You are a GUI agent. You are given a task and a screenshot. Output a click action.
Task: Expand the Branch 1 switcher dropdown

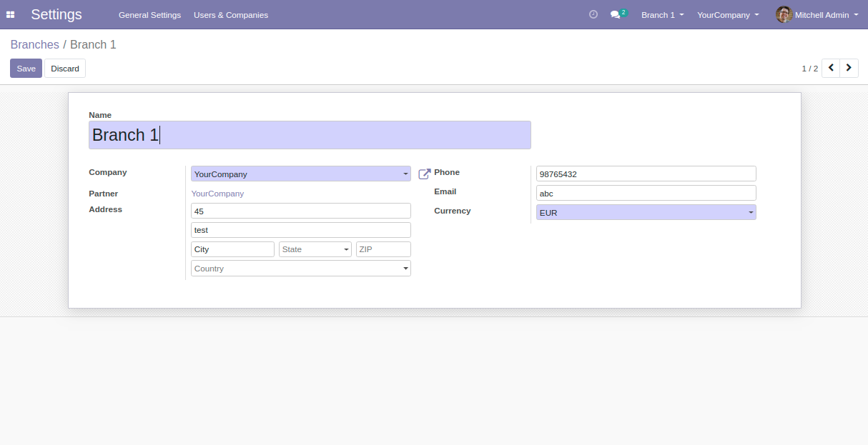point(663,15)
